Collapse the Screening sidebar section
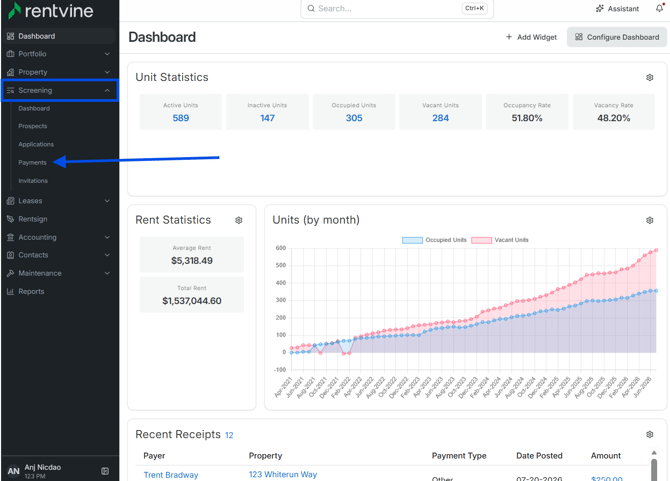 (x=60, y=90)
